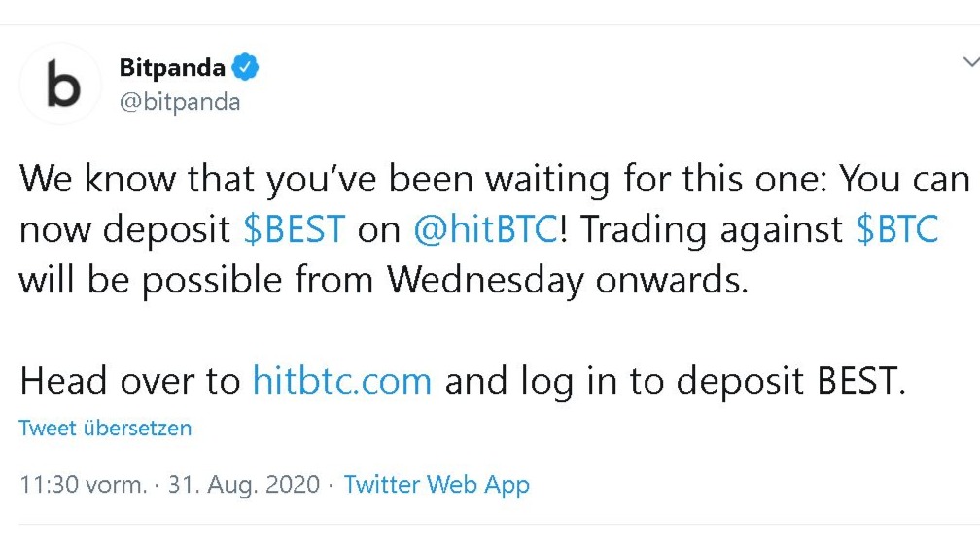Click the 'will be possible from' text
980x550 pixels.
click(x=196, y=280)
